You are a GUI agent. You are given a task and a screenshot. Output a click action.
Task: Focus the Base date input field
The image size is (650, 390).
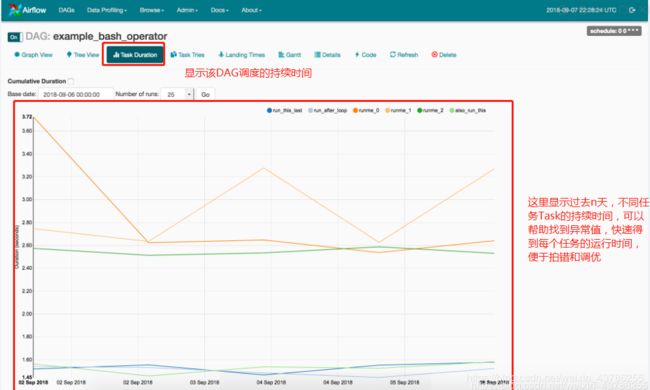click(x=76, y=94)
